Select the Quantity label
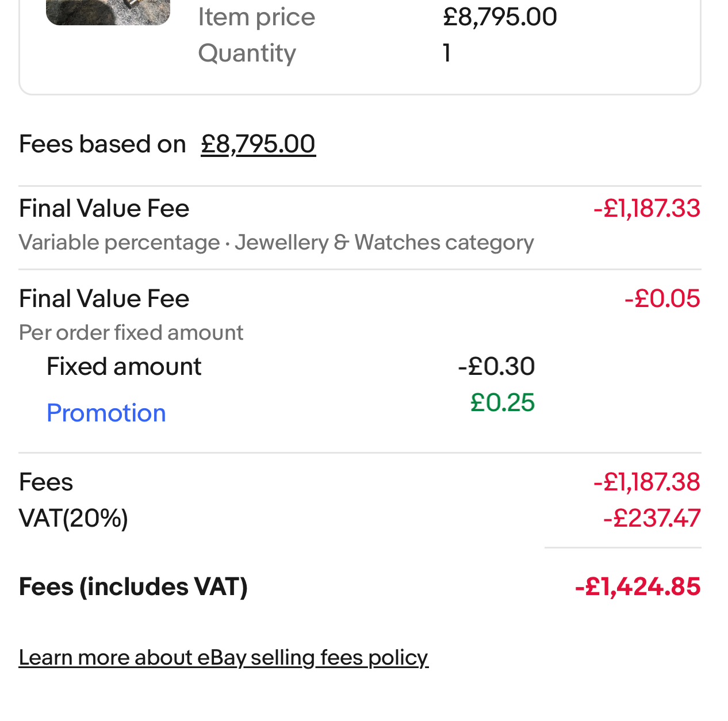Image resolution: width=728 pixels, height=721 pixels. coord(247,53)
